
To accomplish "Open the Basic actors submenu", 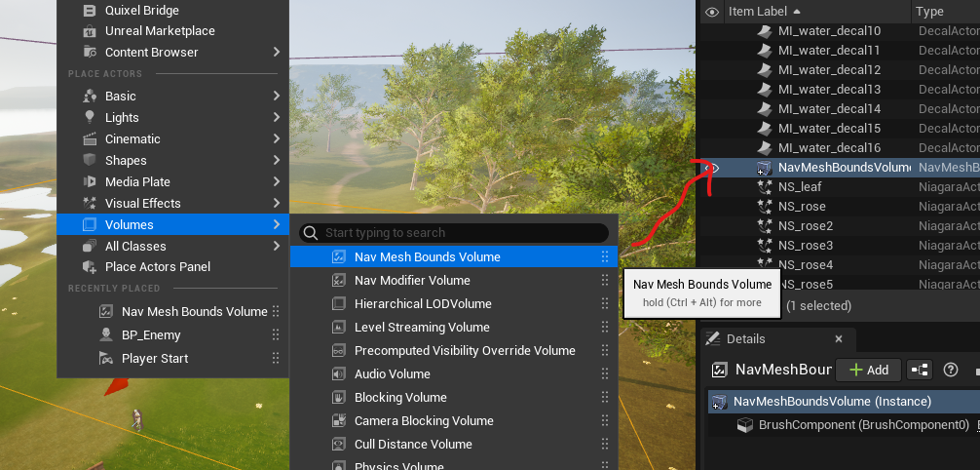I will point(172,96).
